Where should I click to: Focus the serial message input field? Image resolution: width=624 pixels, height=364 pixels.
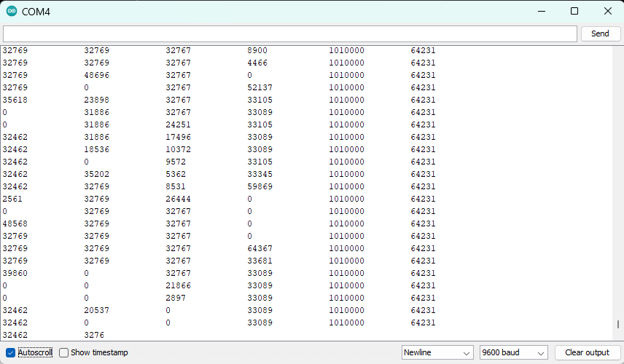(x=290, y=33)
